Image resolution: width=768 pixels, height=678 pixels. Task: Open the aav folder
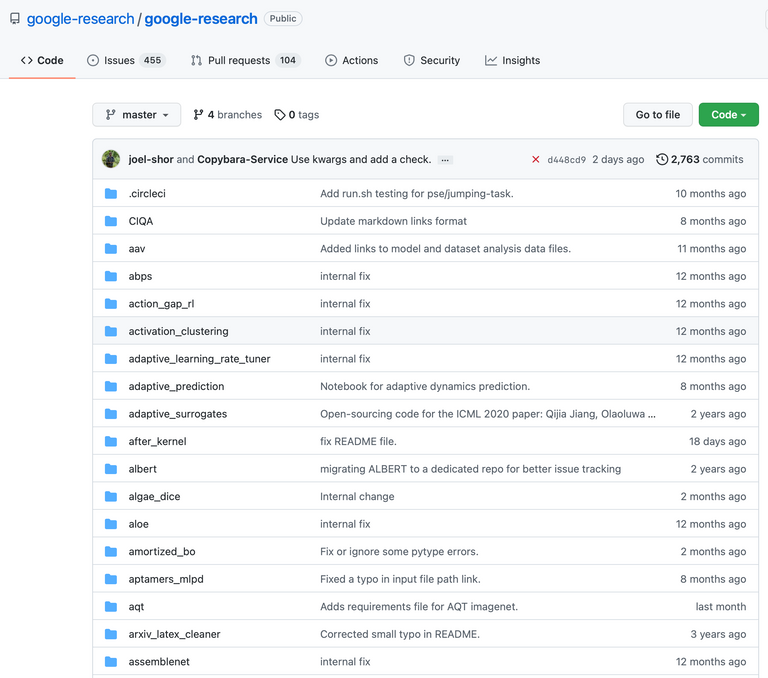click(137, 248)
